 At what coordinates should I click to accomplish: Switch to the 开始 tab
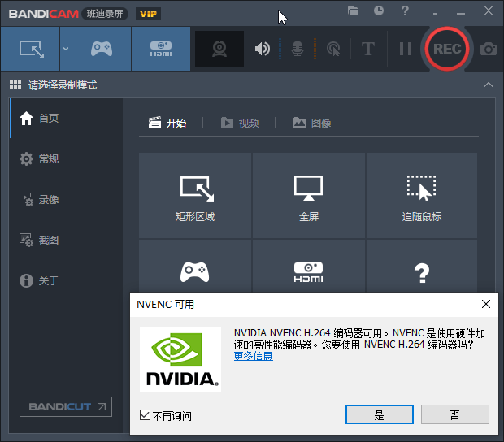(x=167, y=123)
